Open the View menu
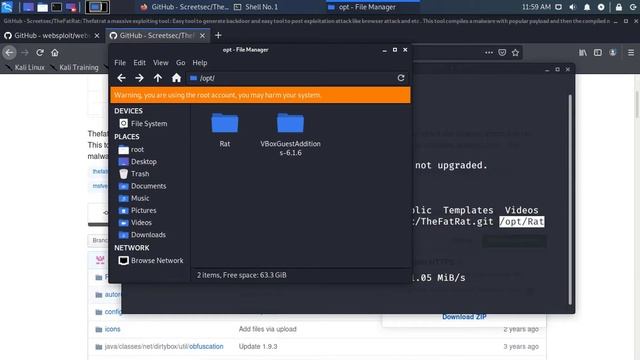Viewport: 640px width, 360px height. pos(160,63)
